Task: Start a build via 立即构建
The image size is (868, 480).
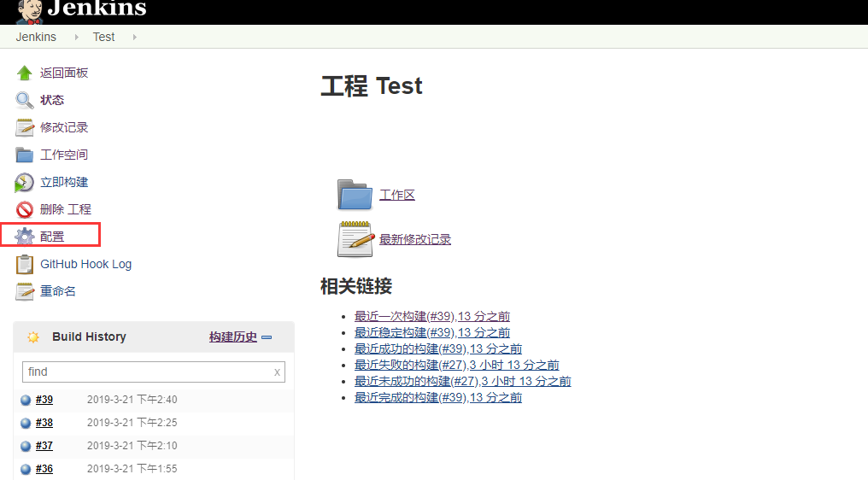Action: (64, 182)
